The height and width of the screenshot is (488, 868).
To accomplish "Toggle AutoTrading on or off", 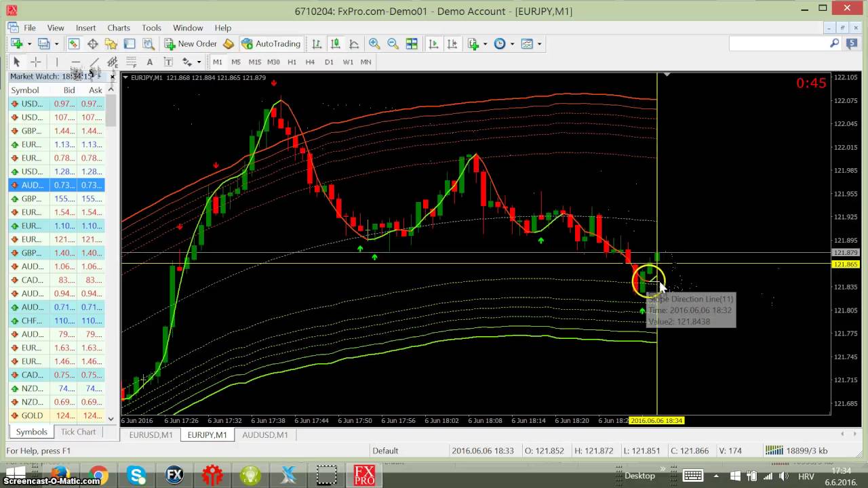I will [x=271, y=43].
